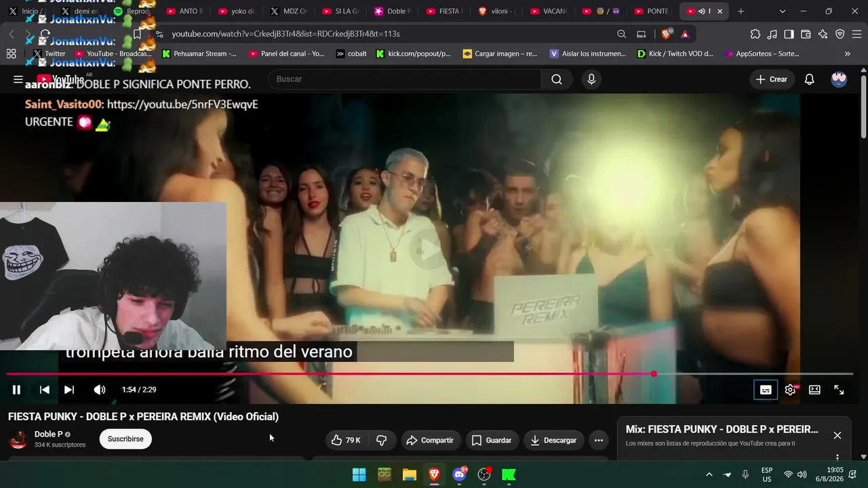The image size is (868, 488).
Task: Open the ESP US language switcher
Action: click(767, 474)
